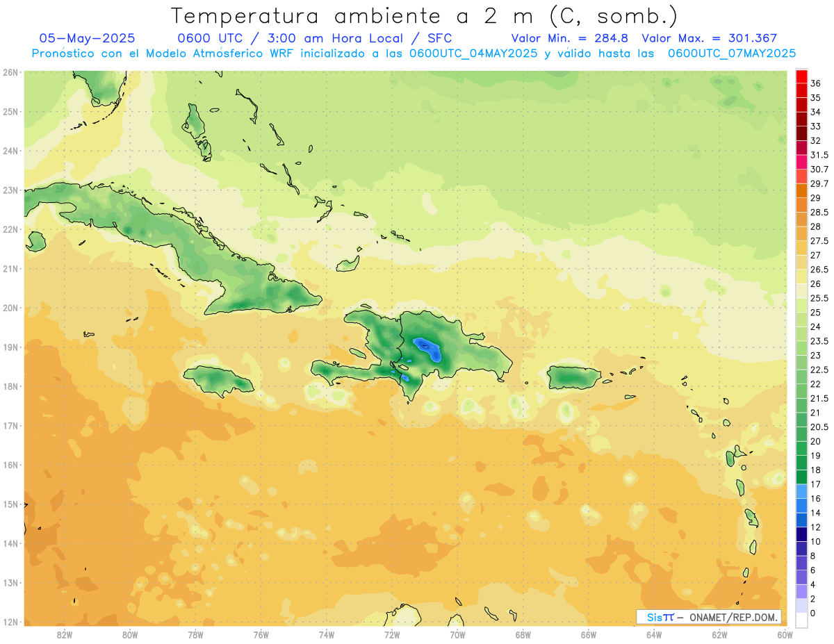Screen dimensions: 834x644
Task: Click the 62W longitude label
Action: pyautogui.click(x=719, y=635)
